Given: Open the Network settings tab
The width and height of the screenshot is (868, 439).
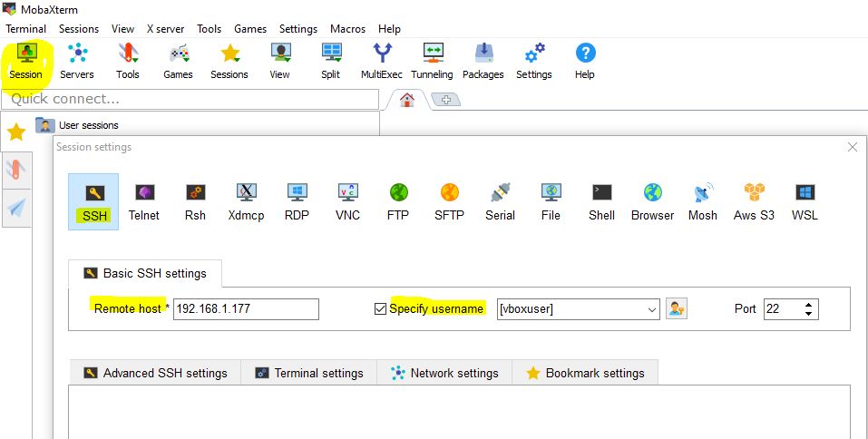Looking at the screenshot, I should point(444,373).
